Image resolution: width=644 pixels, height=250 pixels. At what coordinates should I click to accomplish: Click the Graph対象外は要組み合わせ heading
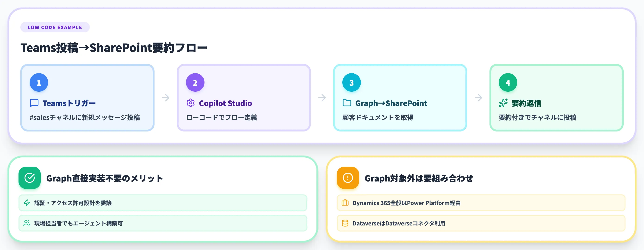(419, 178)
